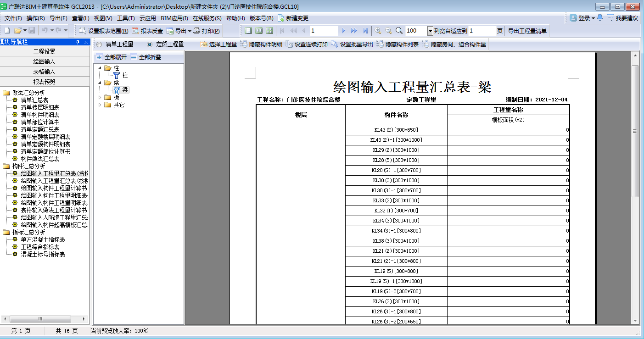Click 全部展开 expand all
The width and height of the screenshot is (644, 339).
click(112, 57)
